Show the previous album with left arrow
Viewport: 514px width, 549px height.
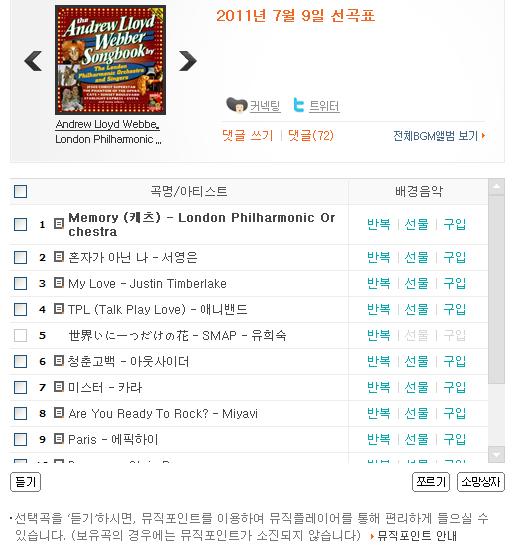pos(33,61)
